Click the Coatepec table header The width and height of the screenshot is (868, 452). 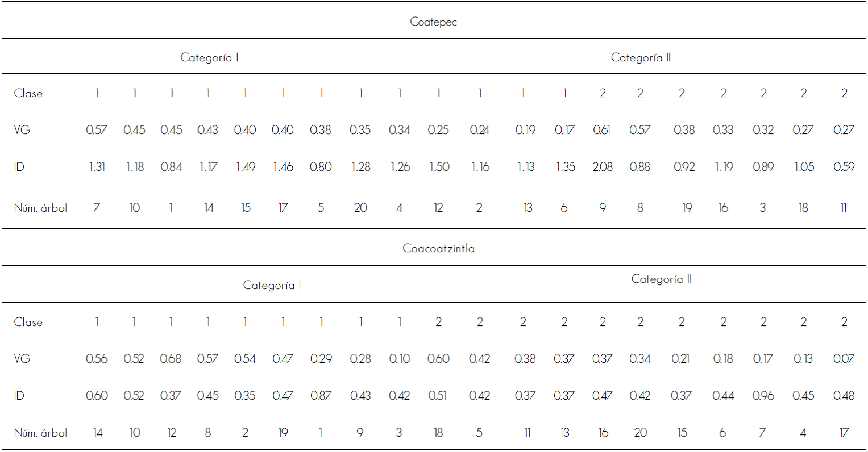pos(433,22)
